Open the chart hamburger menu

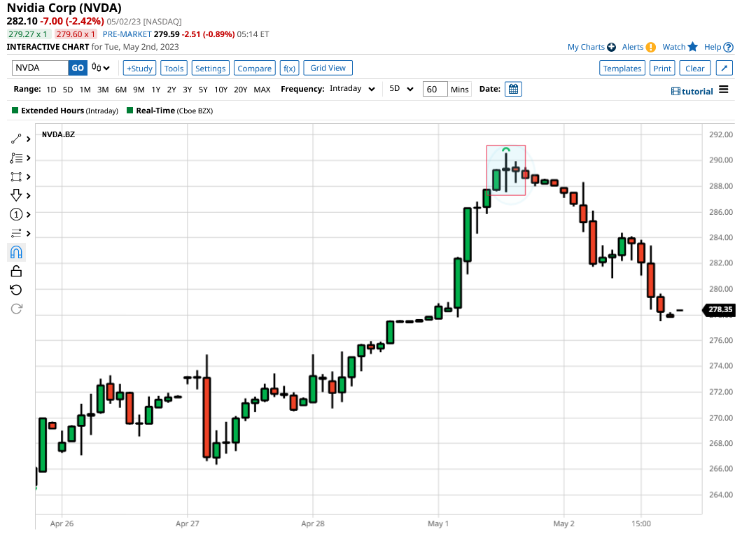pyautogui.click(x=724, y=90)
